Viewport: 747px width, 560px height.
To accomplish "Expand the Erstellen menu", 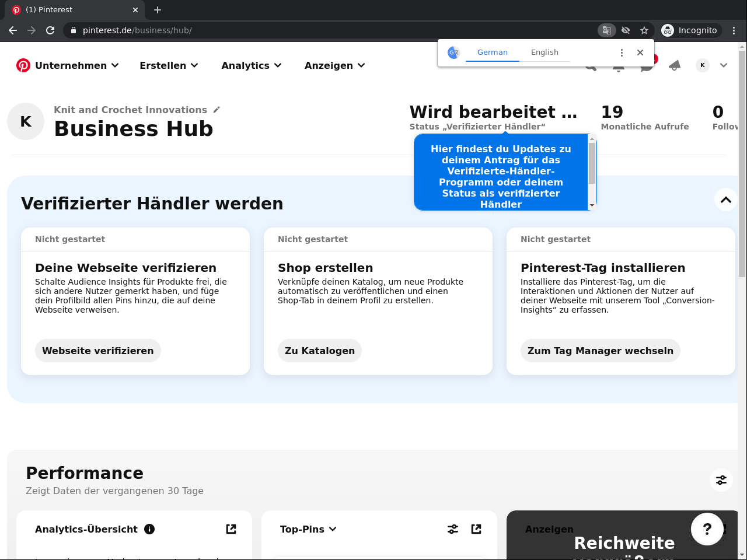I will click(169, 65).
